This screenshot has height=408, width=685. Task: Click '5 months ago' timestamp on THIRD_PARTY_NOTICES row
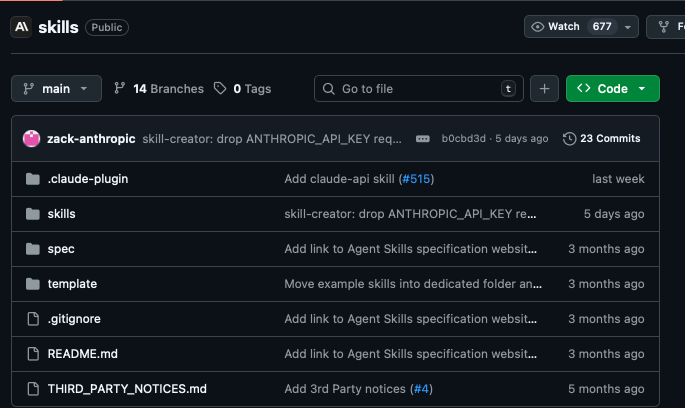point(606,388)
